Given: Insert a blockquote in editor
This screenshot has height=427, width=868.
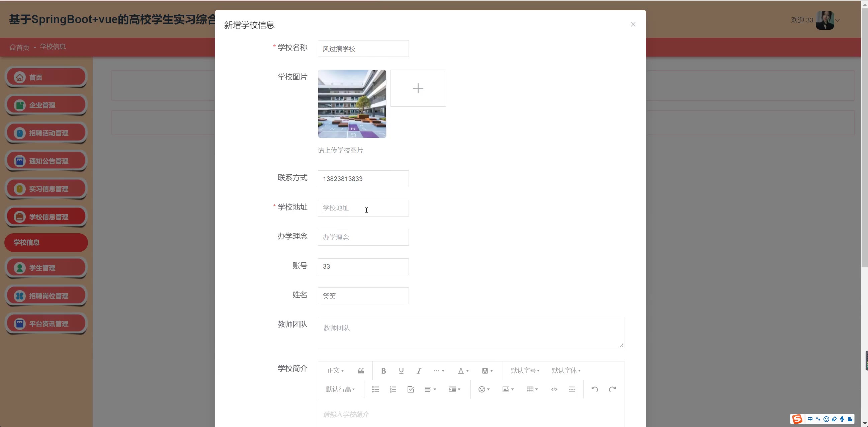Looking at the screenshot, I should (361, 371).
